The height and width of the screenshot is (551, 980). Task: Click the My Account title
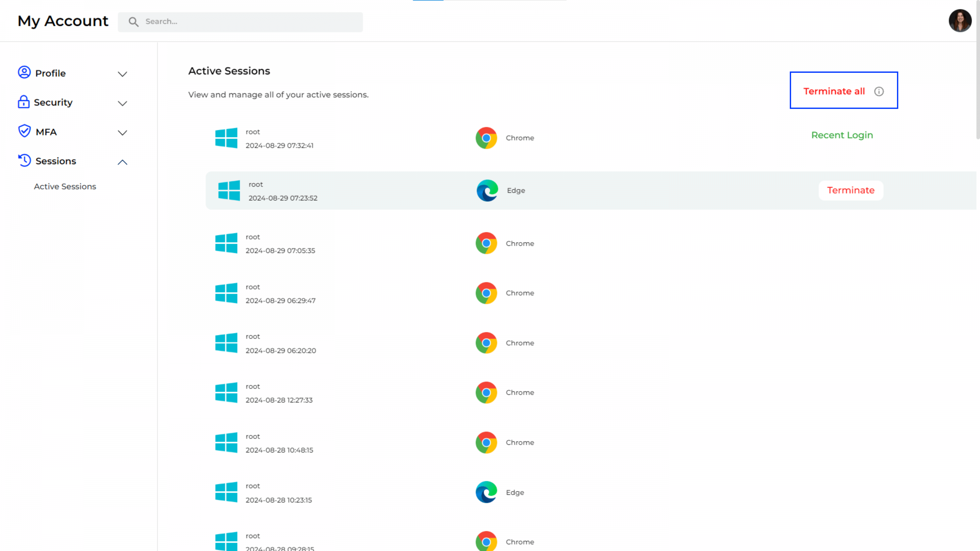[63, 21]
